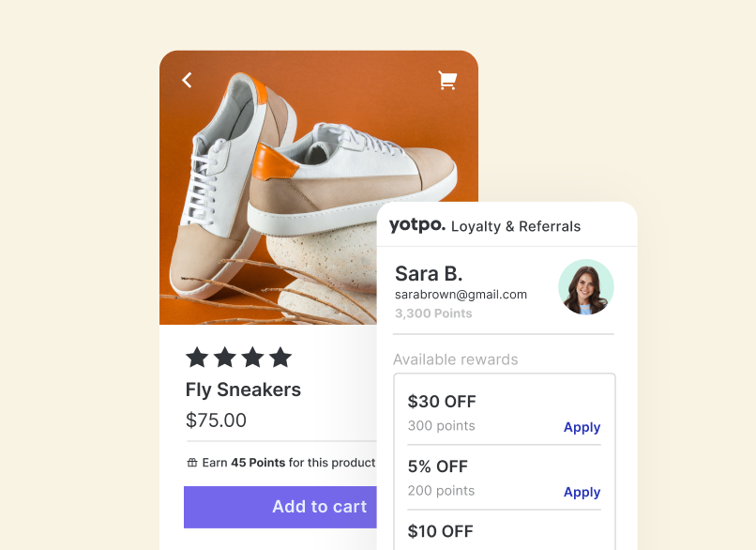This screenshot has width=756, height=550.
Task: Click the $75.00 price label
Action: tap(216, 420)
